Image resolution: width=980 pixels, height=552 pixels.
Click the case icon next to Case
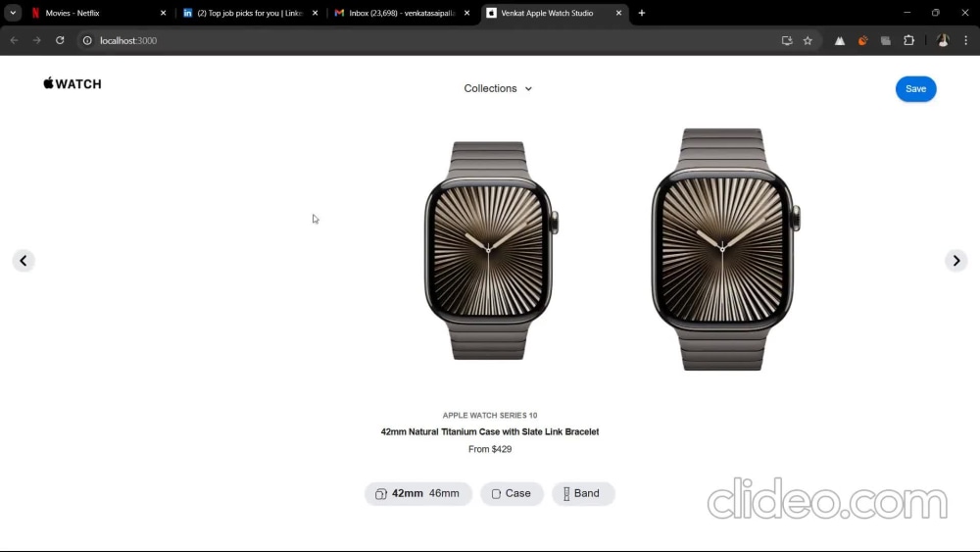496,494
